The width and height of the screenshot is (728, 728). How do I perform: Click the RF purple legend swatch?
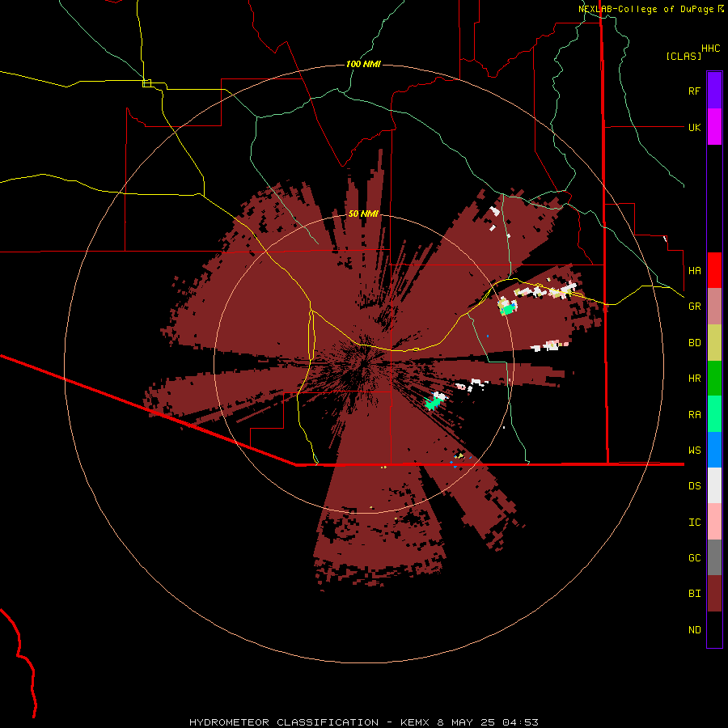click(x=714, y=91)
